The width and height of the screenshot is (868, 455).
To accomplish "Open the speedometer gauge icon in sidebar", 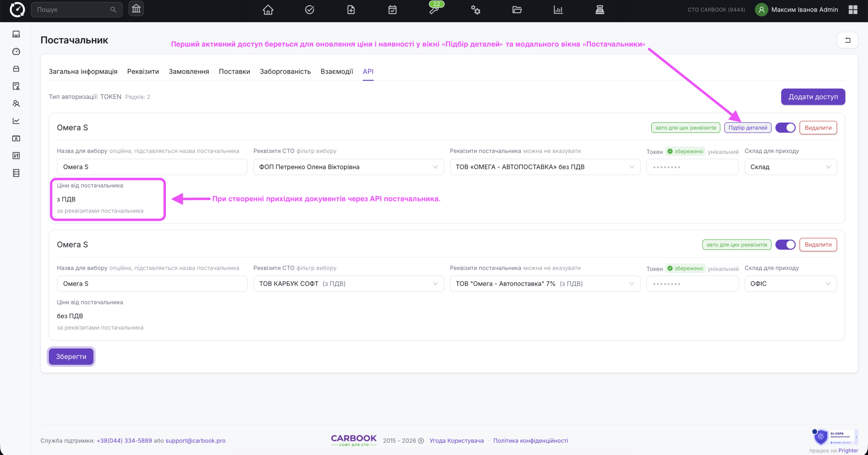I will point(16,51).
